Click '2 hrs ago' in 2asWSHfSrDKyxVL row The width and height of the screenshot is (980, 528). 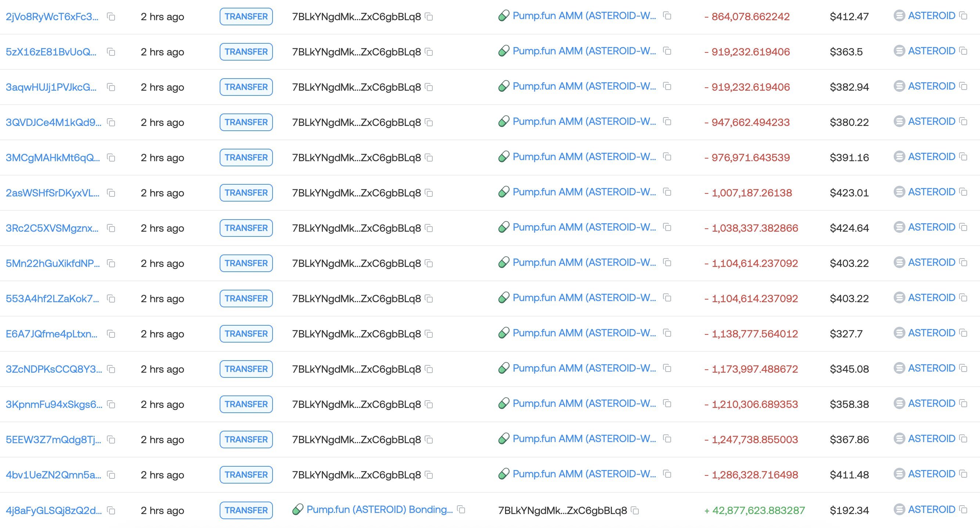tap(162, 193)
